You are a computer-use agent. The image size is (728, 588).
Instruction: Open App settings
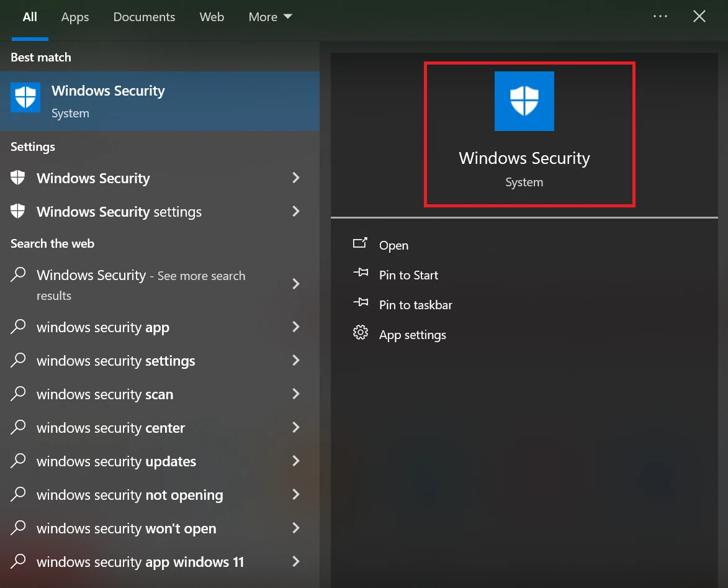point(413,335)
